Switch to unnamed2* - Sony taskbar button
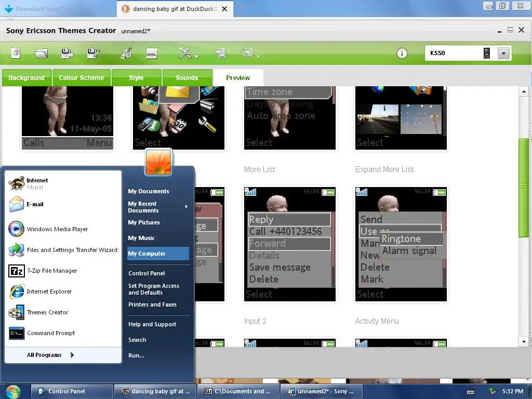This screenshot has height=399, width=532. pos(321,391)
